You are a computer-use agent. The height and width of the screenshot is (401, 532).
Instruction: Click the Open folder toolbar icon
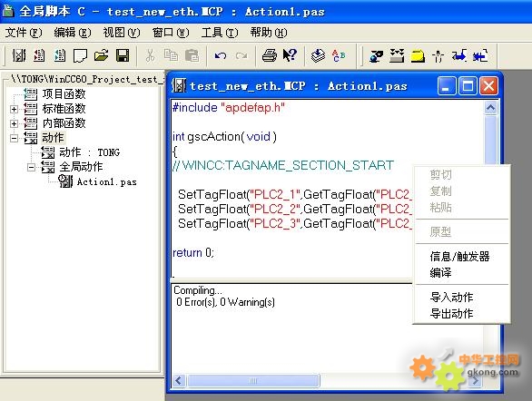coord(101,55)
